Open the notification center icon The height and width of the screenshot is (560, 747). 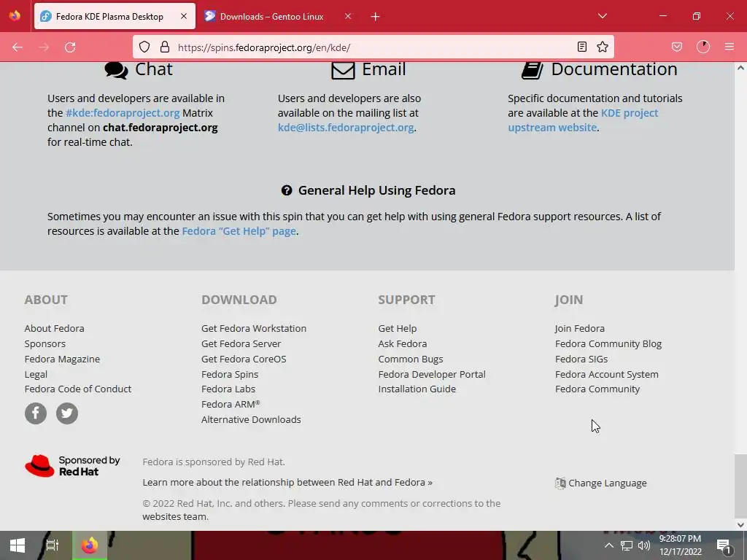(x=724, y=545)
